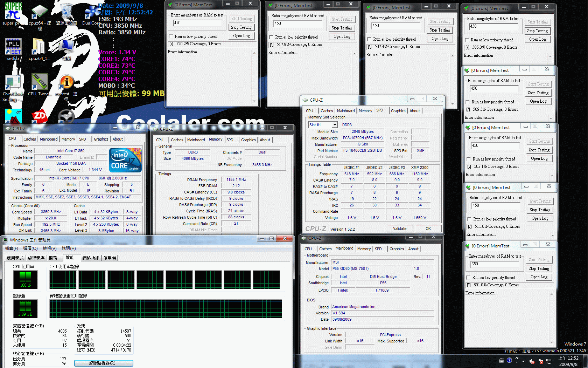This screenshot has width=588, height=368.
Task: Click the blue help question-mark tray icon
Action: [x=509, y=360]
